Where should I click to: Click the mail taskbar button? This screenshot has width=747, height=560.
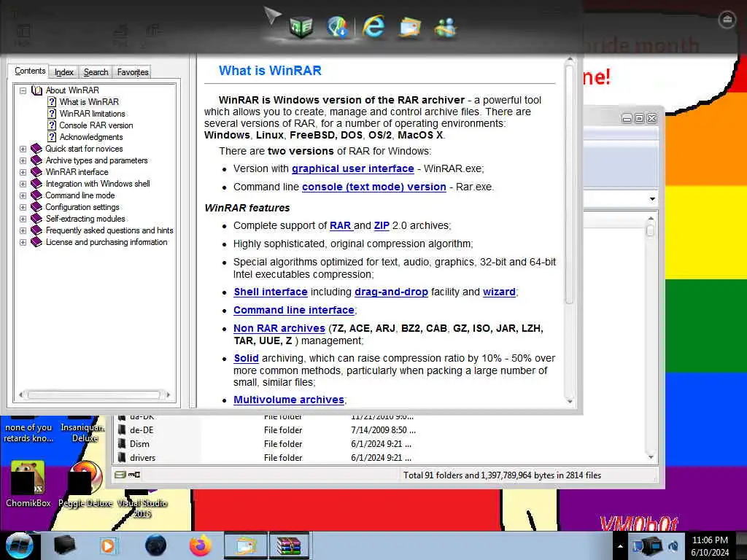(x=246, y=545)
